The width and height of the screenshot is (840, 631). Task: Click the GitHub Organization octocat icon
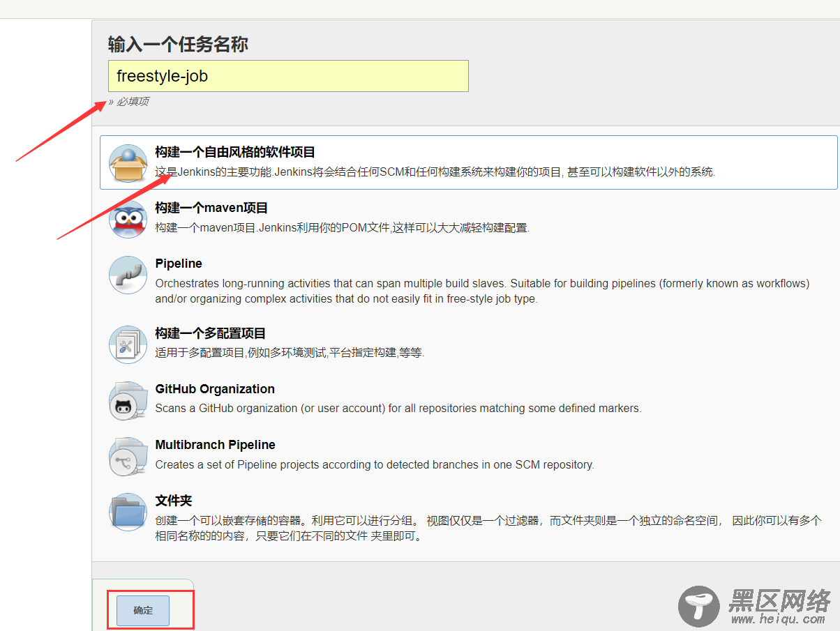(x=128, y=400)
